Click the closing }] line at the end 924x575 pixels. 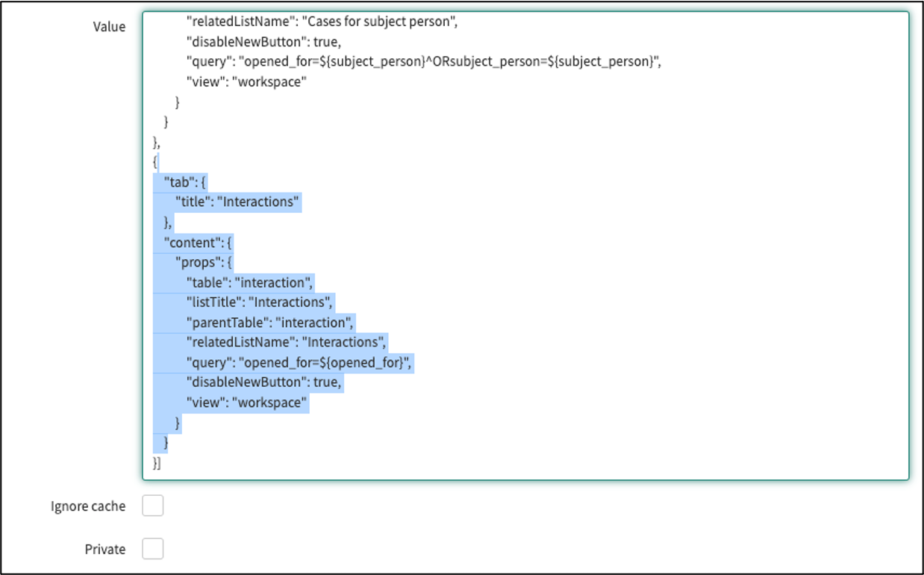[156, 464]
